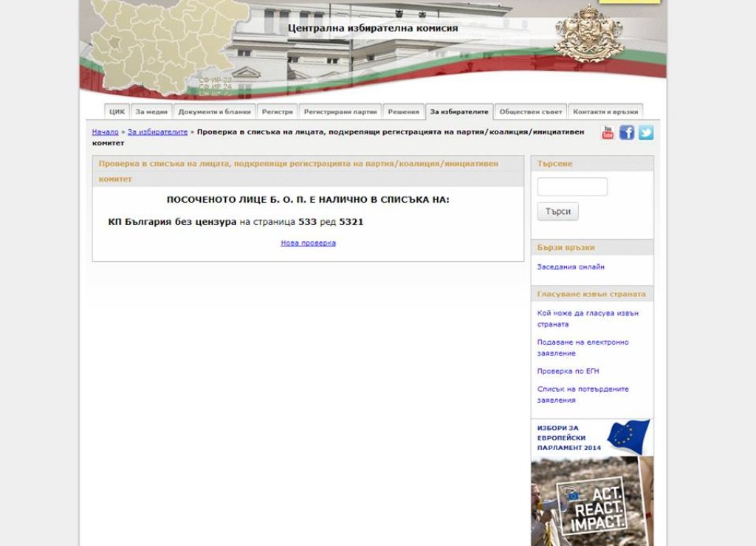Screen dimensions: 756x546
Task: Click the КП България без цензура result text
Action: [172, 221]
